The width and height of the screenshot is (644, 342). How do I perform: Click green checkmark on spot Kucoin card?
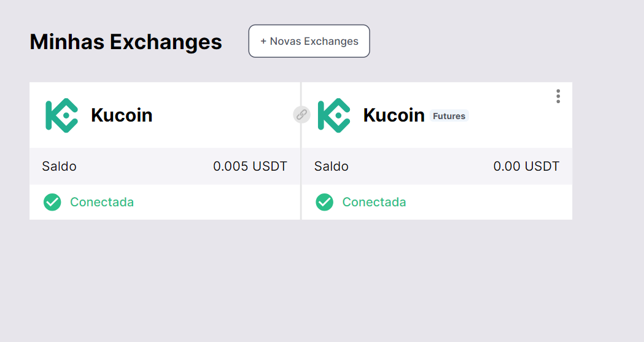[x=52, y=202]
